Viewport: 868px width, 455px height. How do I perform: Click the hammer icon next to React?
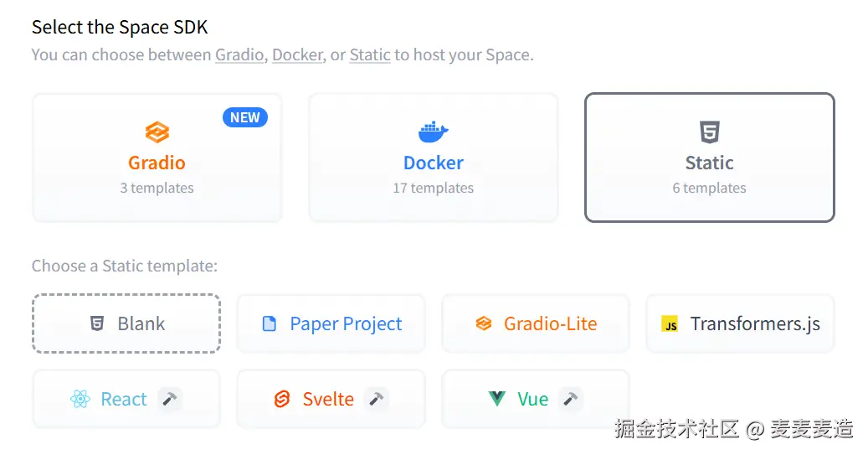point(170,399)
